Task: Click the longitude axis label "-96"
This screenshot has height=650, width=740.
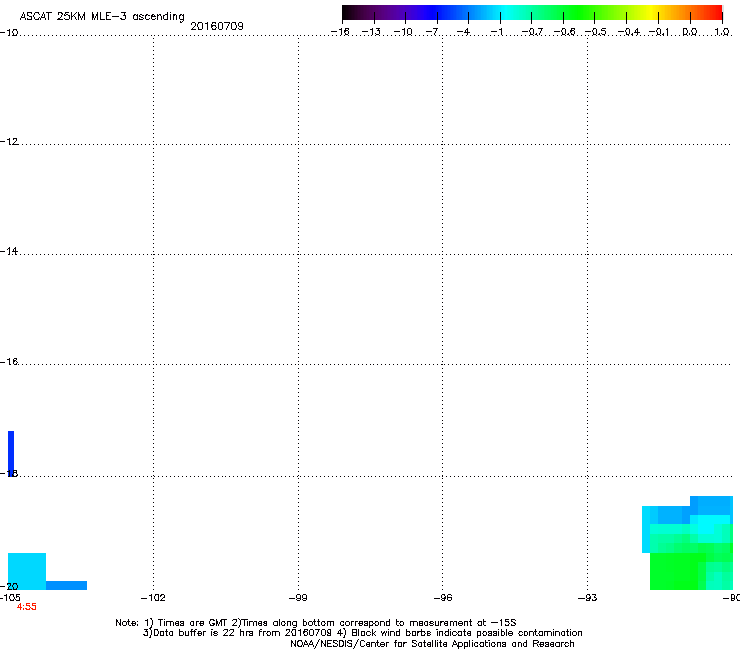Action: tap(443, 598)
